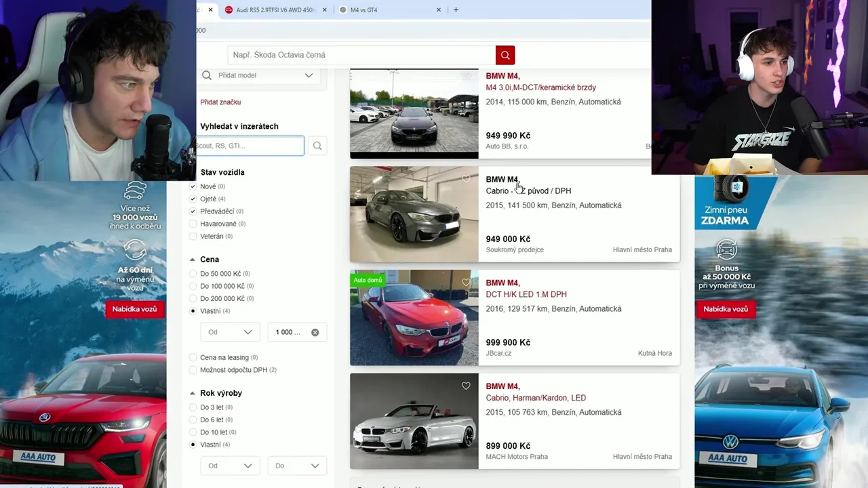Click the Přidat značku link
The image size is (868, 488).
tap(220, 102)
